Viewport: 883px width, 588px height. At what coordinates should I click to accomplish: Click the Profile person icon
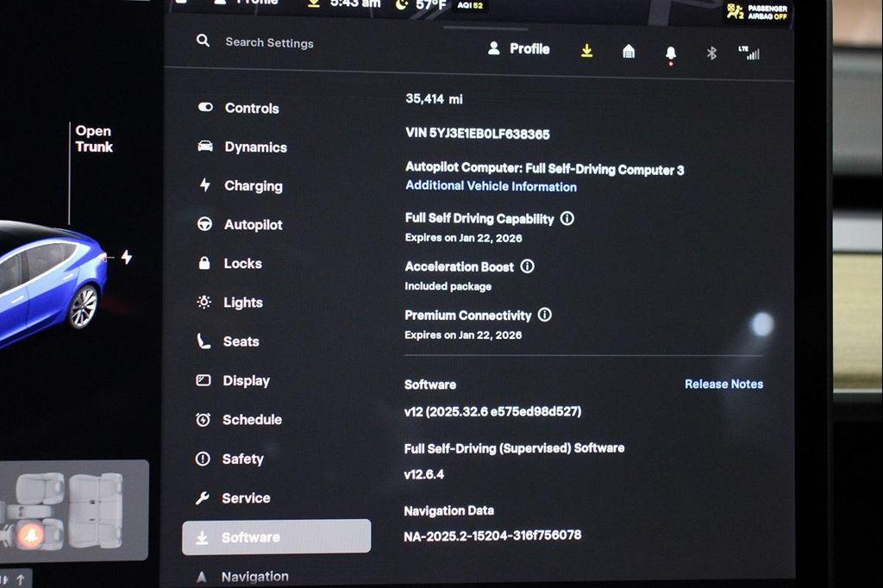(x=494, y=49)
